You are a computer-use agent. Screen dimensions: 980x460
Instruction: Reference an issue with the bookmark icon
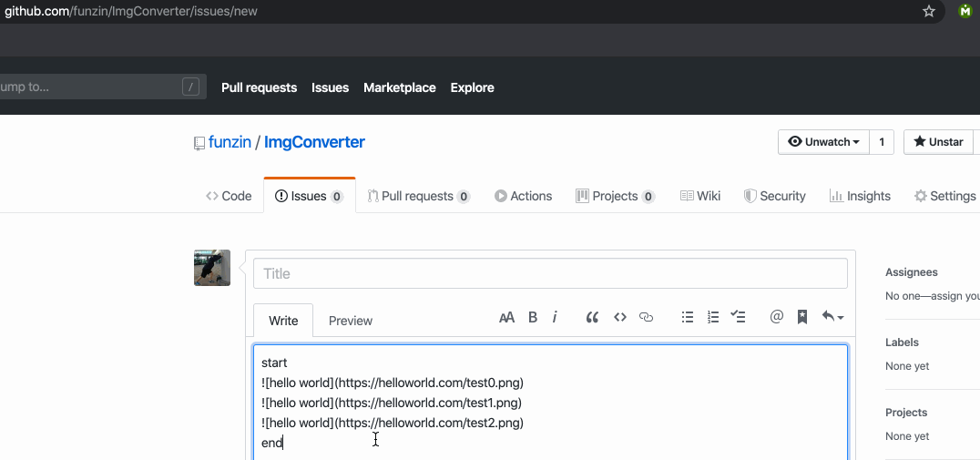point(802,318)
